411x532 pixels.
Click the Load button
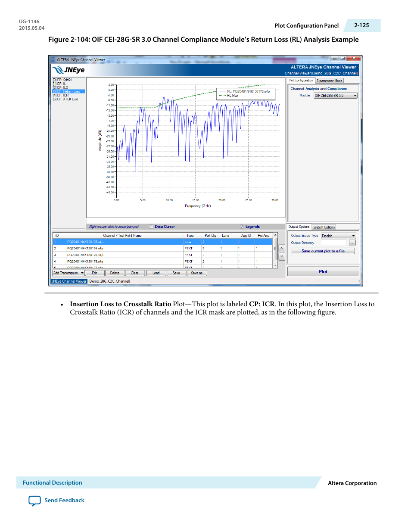click(x=156, y=273)
